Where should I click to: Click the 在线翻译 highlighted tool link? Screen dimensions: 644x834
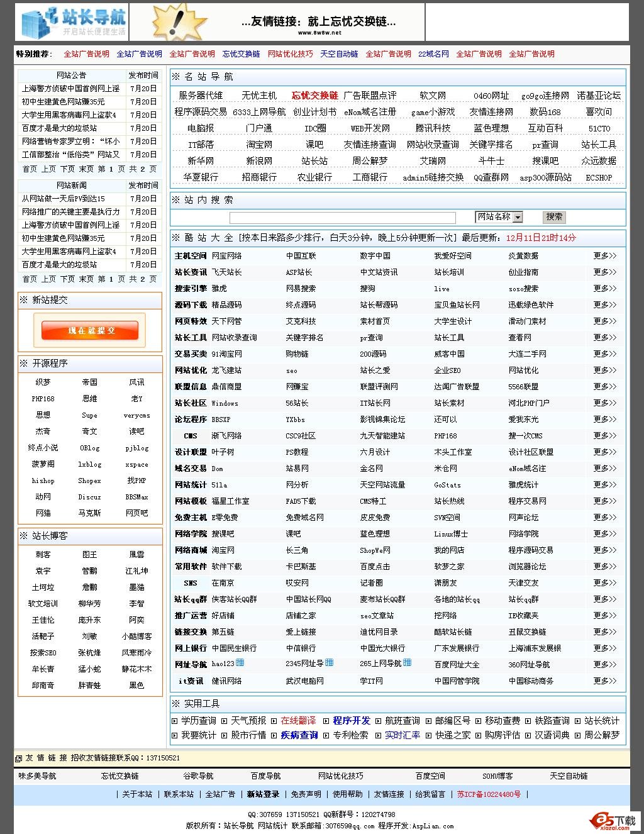click(299, 721)
